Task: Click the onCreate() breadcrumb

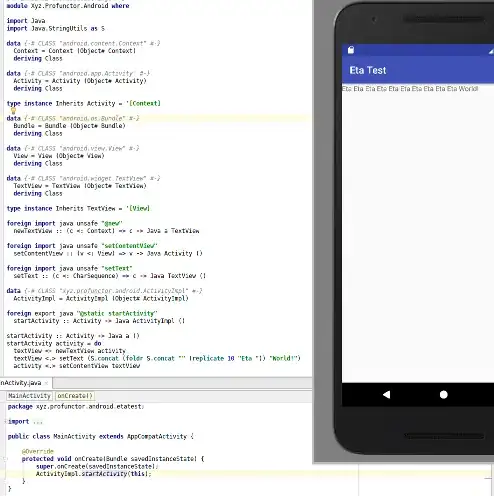Action: pyautogui.click(x=75, y=396)
